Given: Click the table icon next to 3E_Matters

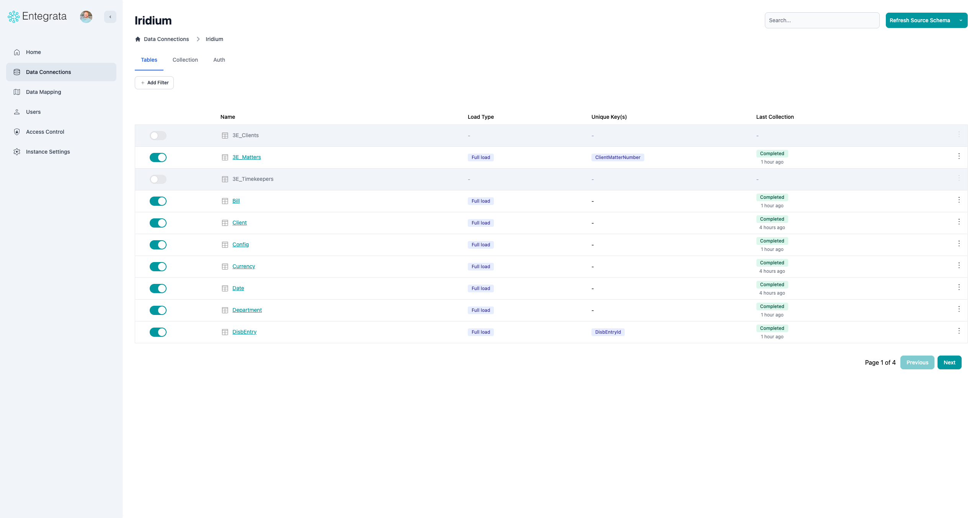Looking at the screenshot, I should pos(225,157).
